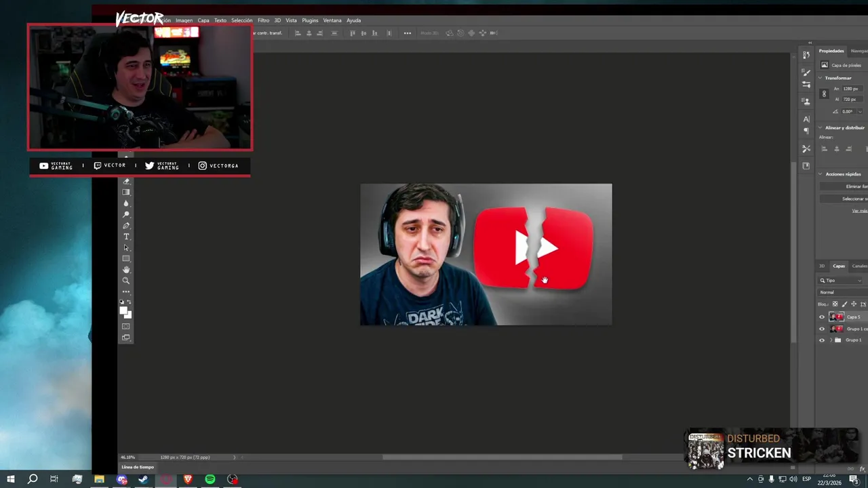Reset default foreground and background colors
868x488 pixels.
(122, 302)
